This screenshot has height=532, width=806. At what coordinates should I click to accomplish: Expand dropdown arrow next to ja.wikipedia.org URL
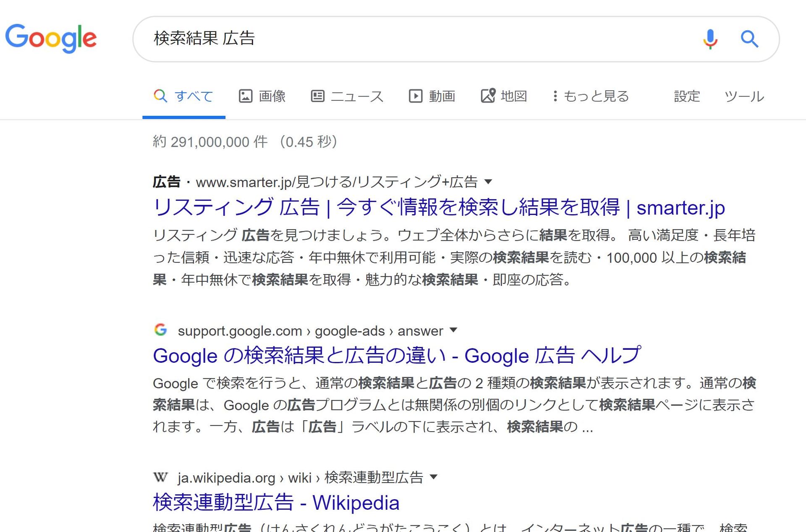click(434, 477)
